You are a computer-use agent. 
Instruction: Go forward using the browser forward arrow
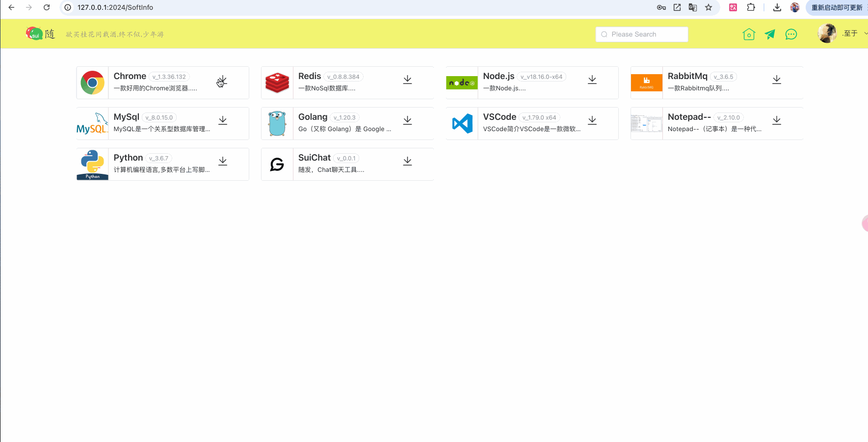tap(29, 7)
